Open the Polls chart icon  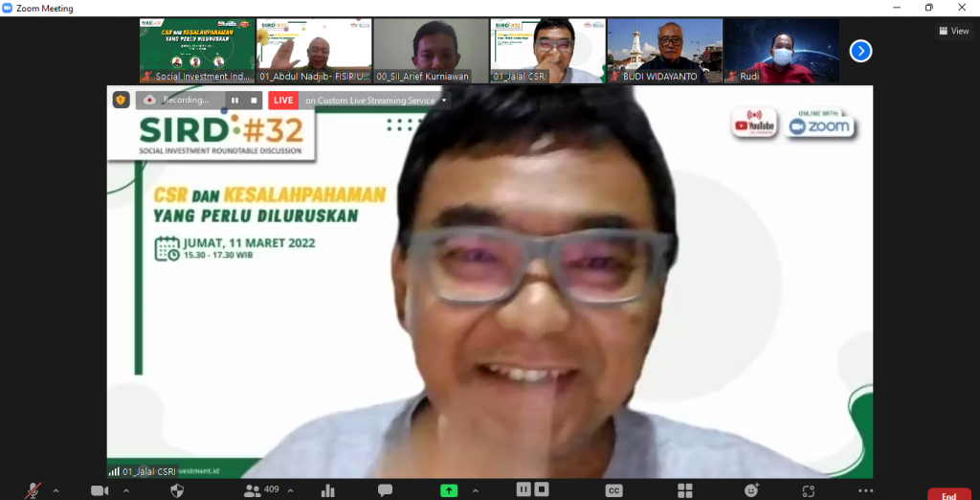coord(328,490)
